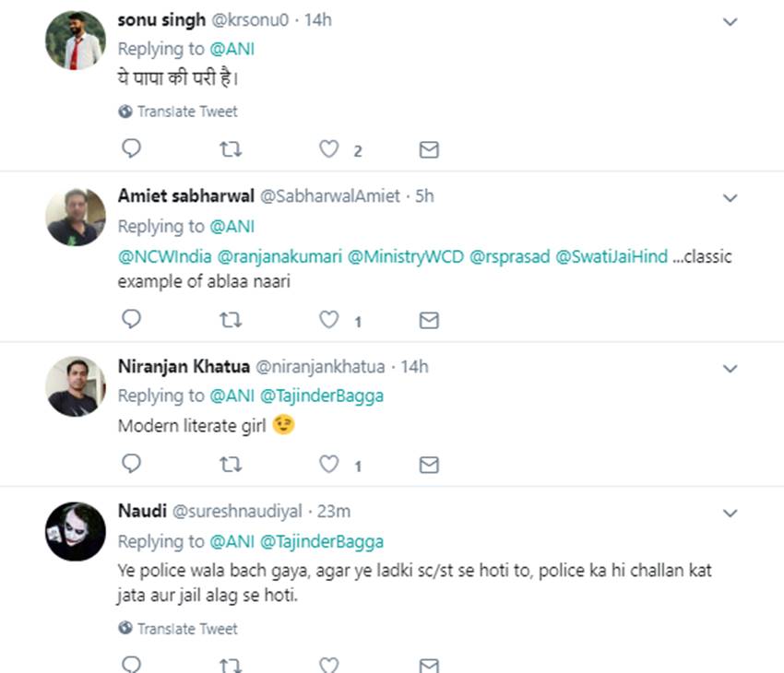Like sonu singh's tweet
The width and height of the screenshot is (784, 673).
pyautogui.click(x=328, y=148)
